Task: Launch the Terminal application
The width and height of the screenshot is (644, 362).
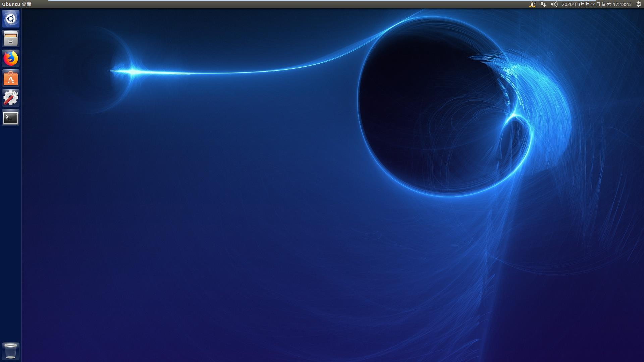Action: [10, 118]
